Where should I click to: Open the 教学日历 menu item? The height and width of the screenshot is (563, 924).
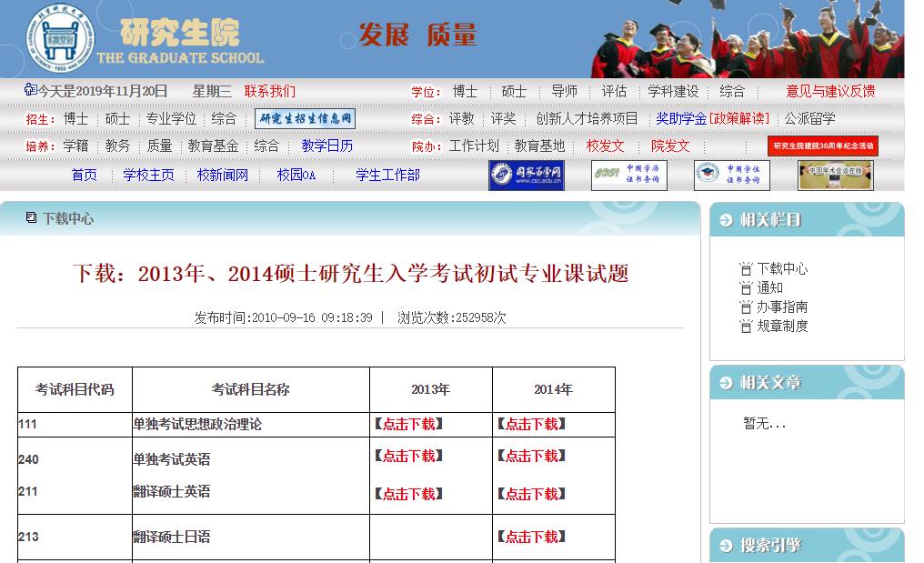tap(326, 146)
